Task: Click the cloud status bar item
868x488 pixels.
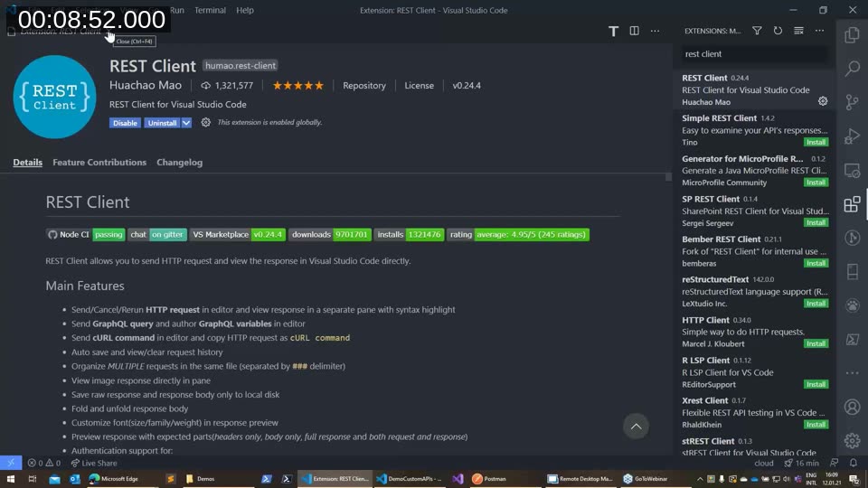Action: coord(763,463)
